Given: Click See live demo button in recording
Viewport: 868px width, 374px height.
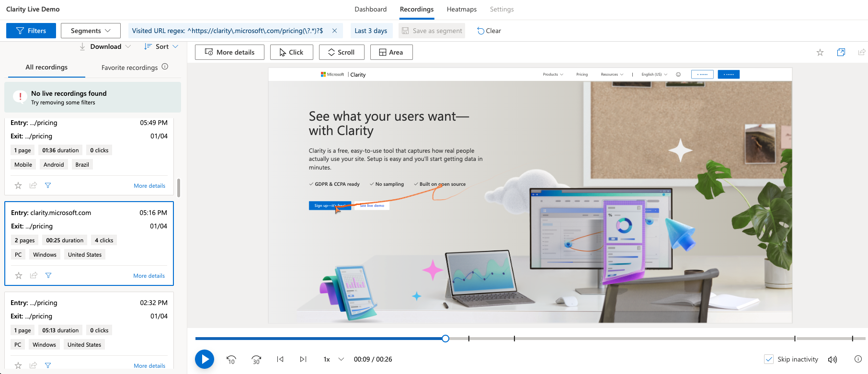Looking at the screenshot, I should [x=372, y=205].
